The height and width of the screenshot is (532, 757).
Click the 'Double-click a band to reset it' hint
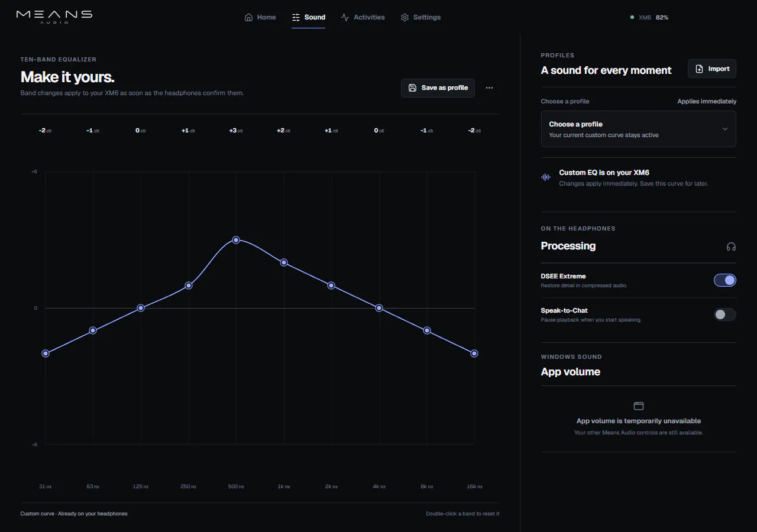pyautogui.click(x=462, y=514)
